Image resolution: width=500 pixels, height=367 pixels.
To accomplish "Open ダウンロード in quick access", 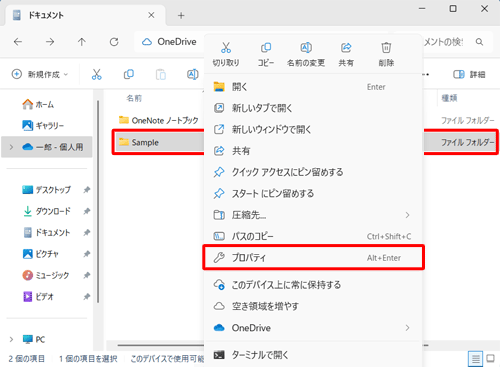I will (46, 211).
